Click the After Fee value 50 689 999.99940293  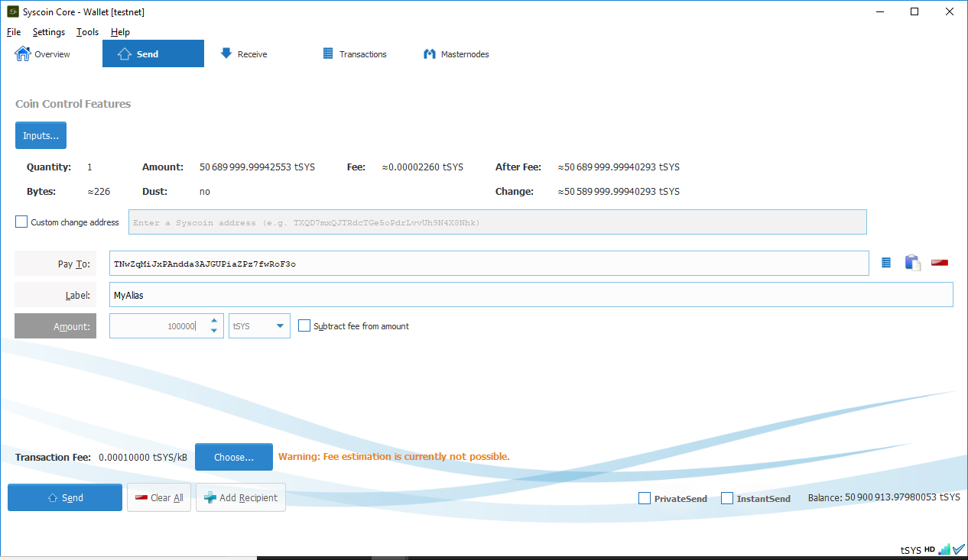[619, 167]
